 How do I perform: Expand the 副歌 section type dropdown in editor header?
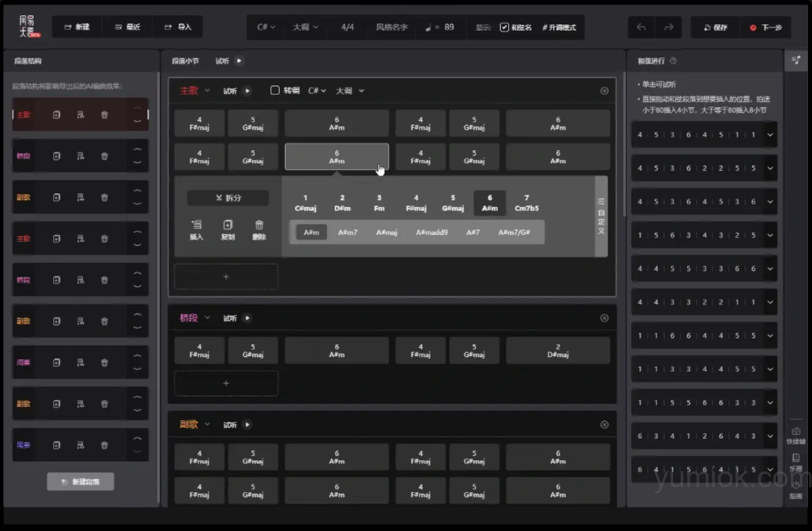tap(207, 425)
